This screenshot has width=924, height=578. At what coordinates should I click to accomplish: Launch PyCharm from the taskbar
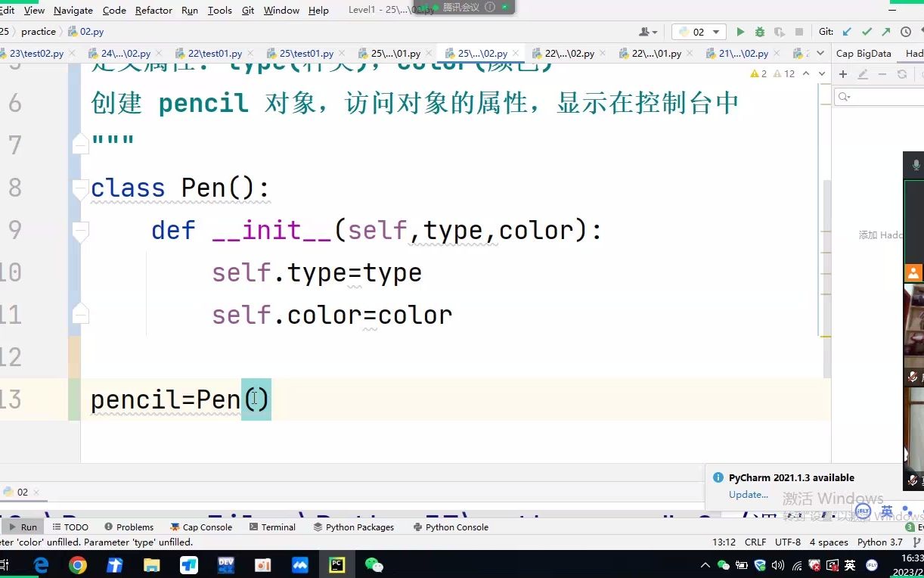coord(336,564)
